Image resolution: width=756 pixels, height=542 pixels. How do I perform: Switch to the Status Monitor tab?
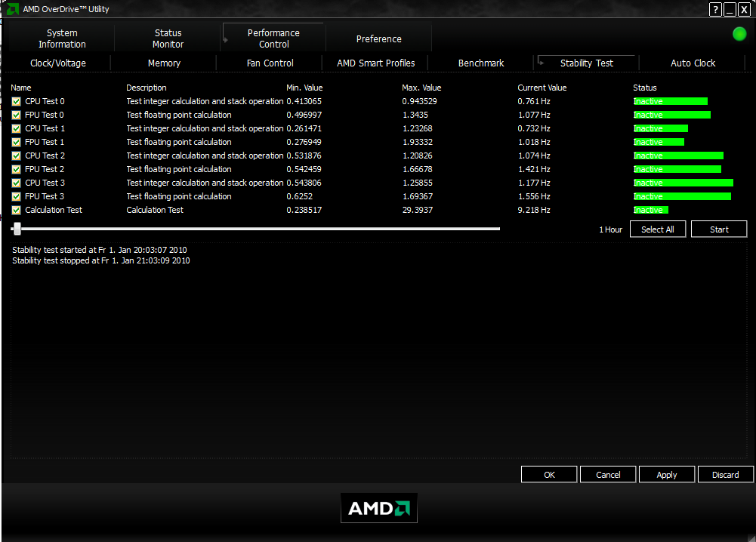point(168,38)
